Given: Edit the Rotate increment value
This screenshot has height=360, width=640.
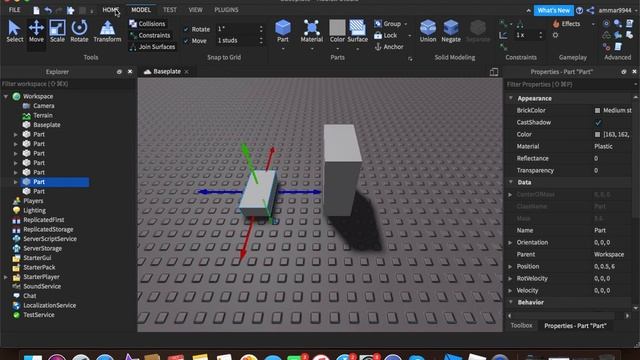Looking at the screenshot, I should [x=237, y=29].
